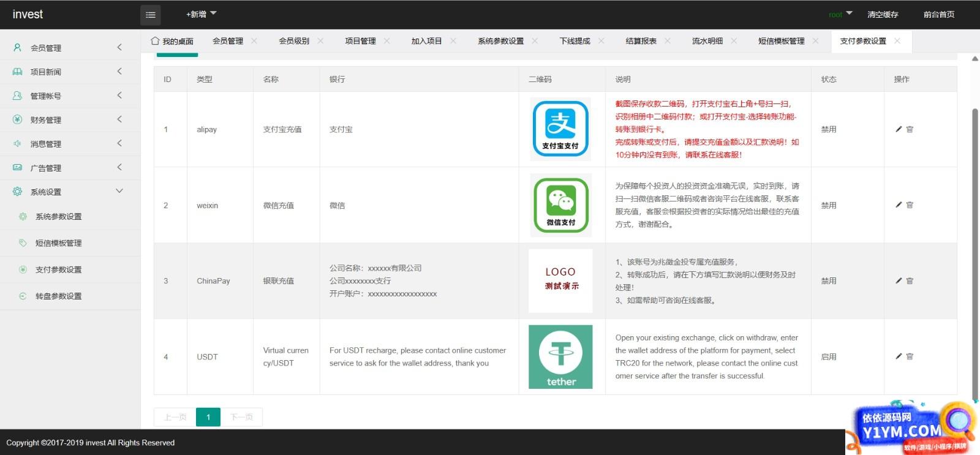Viewport: 980px width, 455px height.
Task: Close the 加入项目 tab
Action: tap(453, 41)
